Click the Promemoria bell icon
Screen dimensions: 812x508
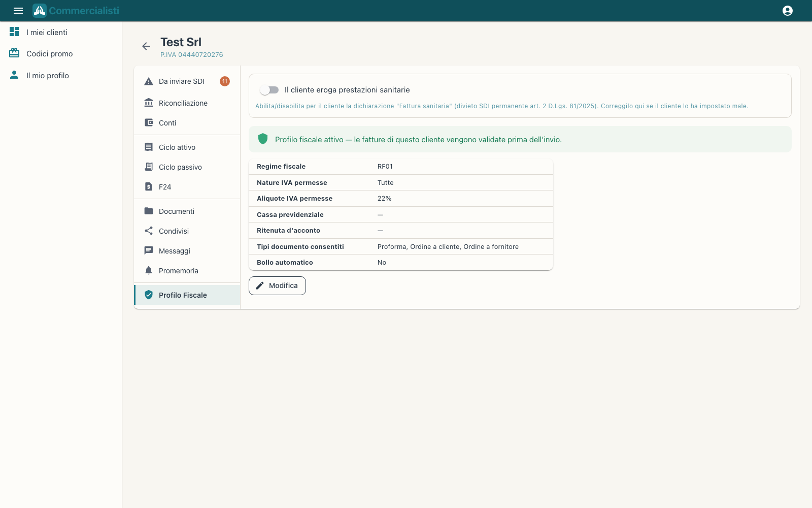pos(149,271)
